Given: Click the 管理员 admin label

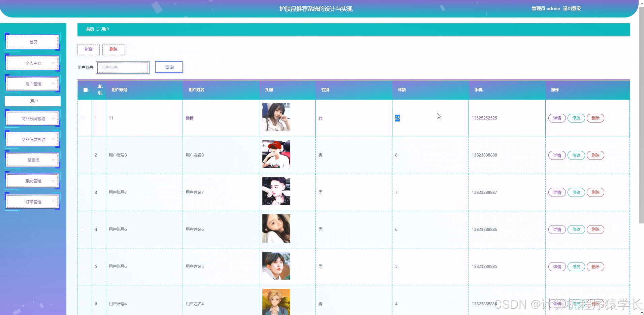Looking at the screenshot, I should 546,8.
